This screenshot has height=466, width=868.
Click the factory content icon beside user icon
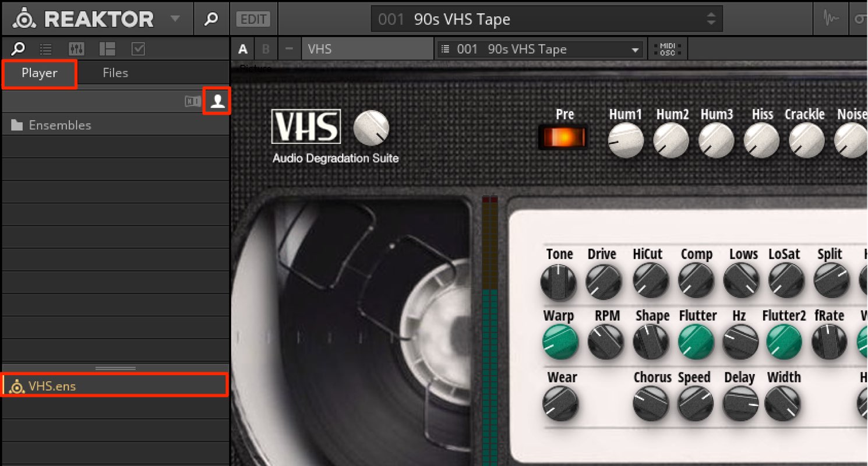[x=193, y=101]
